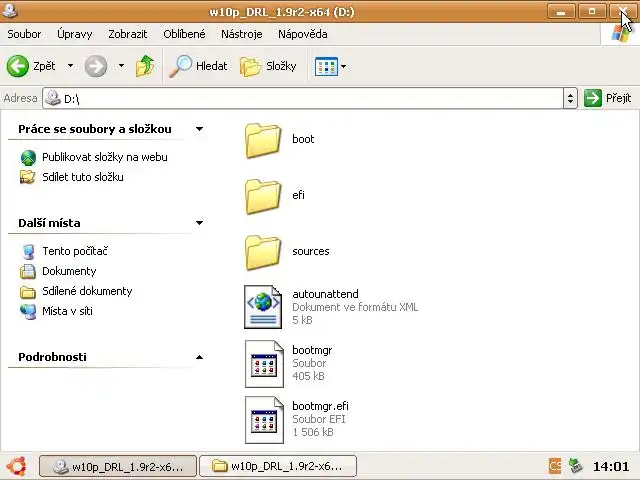Select the bootmgr.efi file icon
The image size is (640, 480).
pos(264,420)
